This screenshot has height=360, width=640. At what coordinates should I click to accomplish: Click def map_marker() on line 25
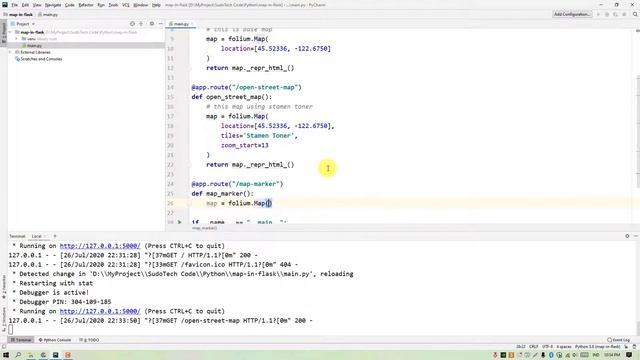pos(222,193)
